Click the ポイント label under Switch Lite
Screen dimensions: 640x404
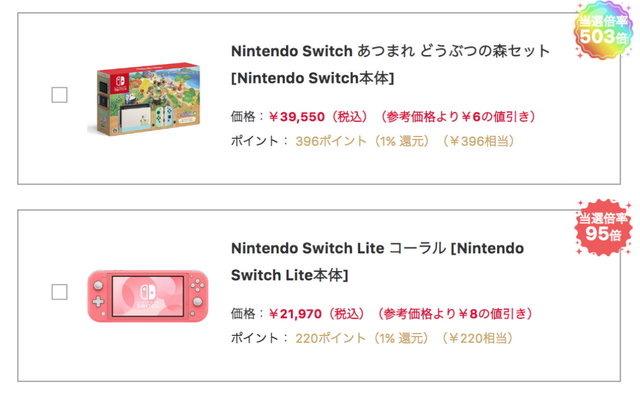253,338
